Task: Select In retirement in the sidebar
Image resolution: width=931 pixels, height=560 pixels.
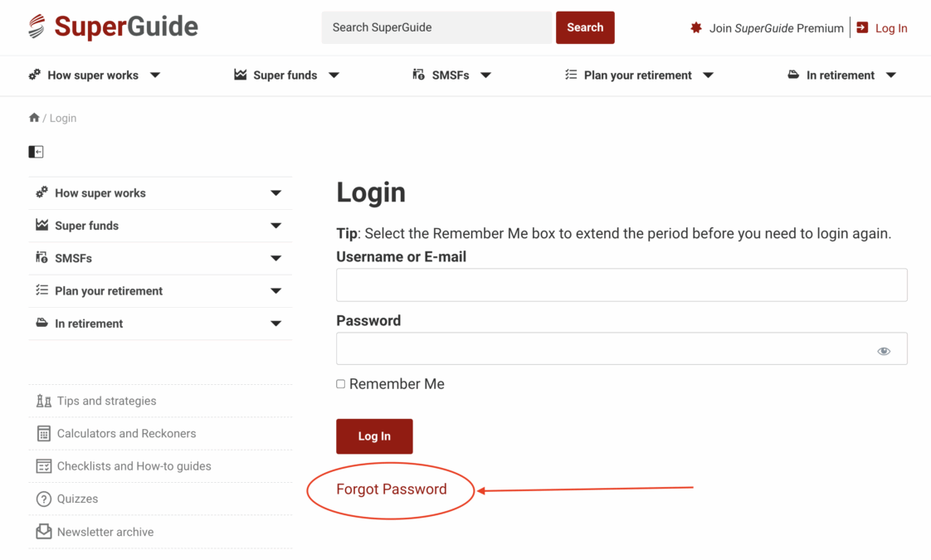Action: click(89, 324)
